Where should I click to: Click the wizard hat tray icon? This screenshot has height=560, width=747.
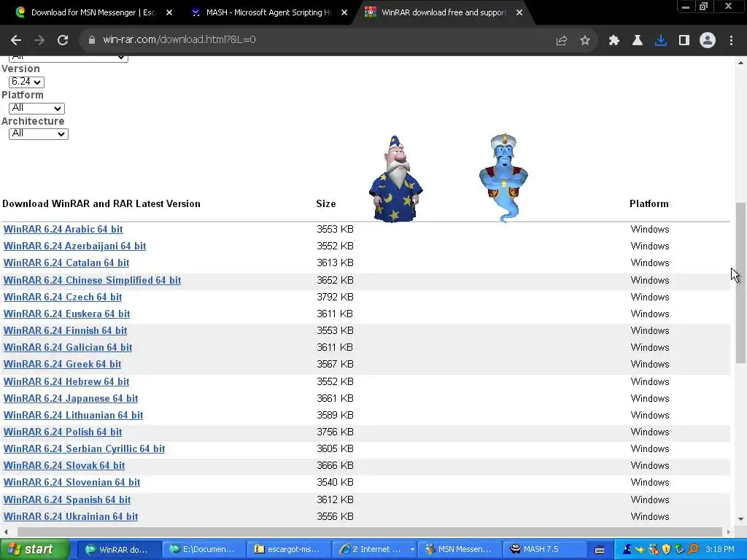627,550
